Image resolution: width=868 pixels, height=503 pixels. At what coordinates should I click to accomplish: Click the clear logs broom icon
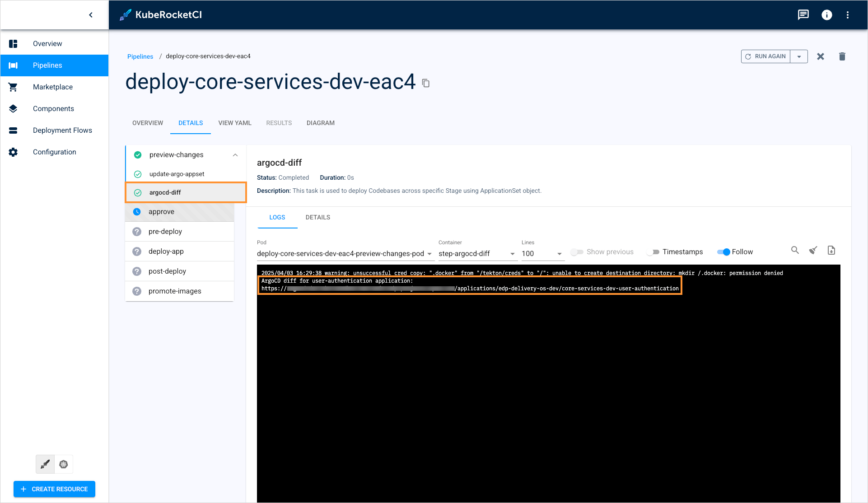pyautogui.click(x=813, y=250)
